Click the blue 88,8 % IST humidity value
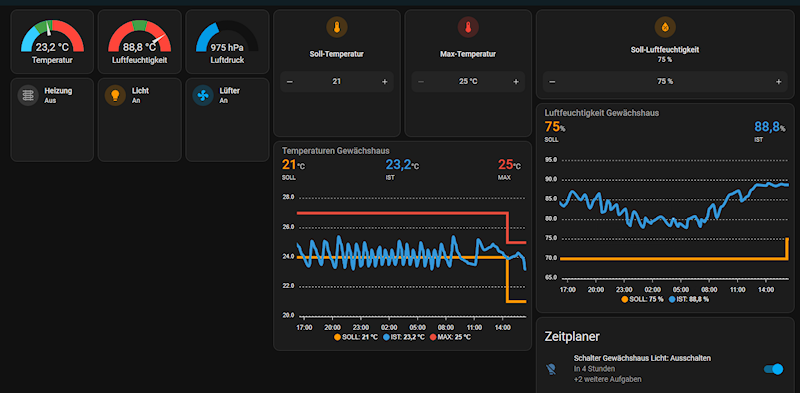The height and width of the screenshot is (393, 800). pyautogui.click(x=770, y=127)
